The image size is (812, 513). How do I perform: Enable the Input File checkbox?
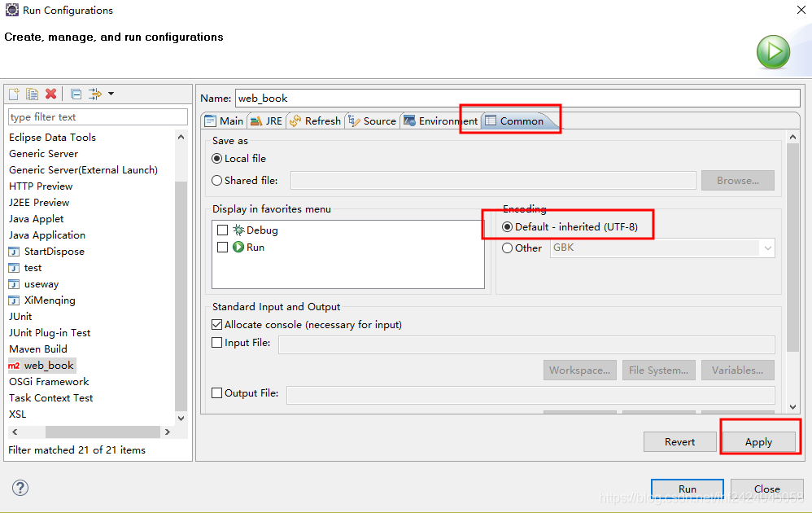[x=217, y=343]
